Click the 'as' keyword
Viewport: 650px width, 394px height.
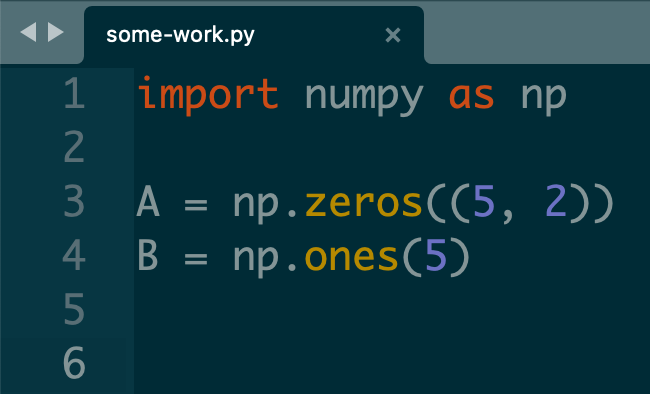472,96
